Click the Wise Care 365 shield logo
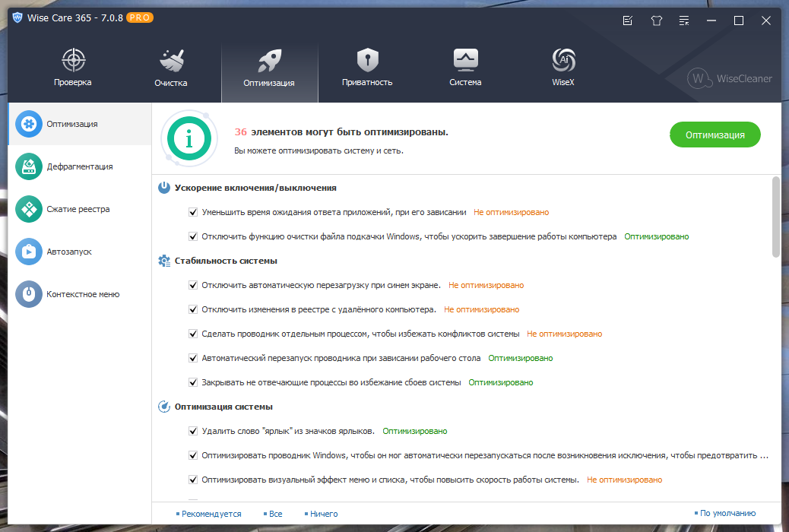The image size is (789, 532). (17, 17)
